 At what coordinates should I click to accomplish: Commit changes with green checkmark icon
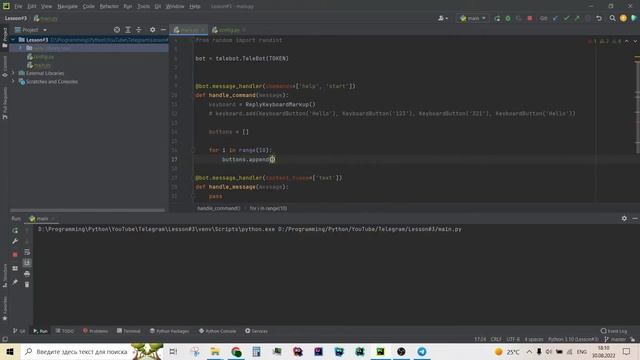coord(566,18)
